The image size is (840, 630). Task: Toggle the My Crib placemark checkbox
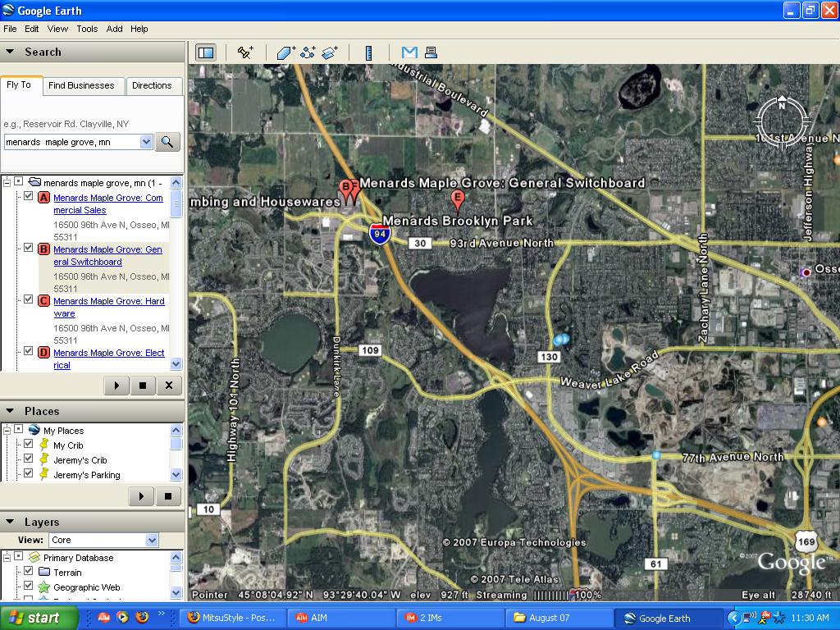pyautogui.click(x=29, y=445)
